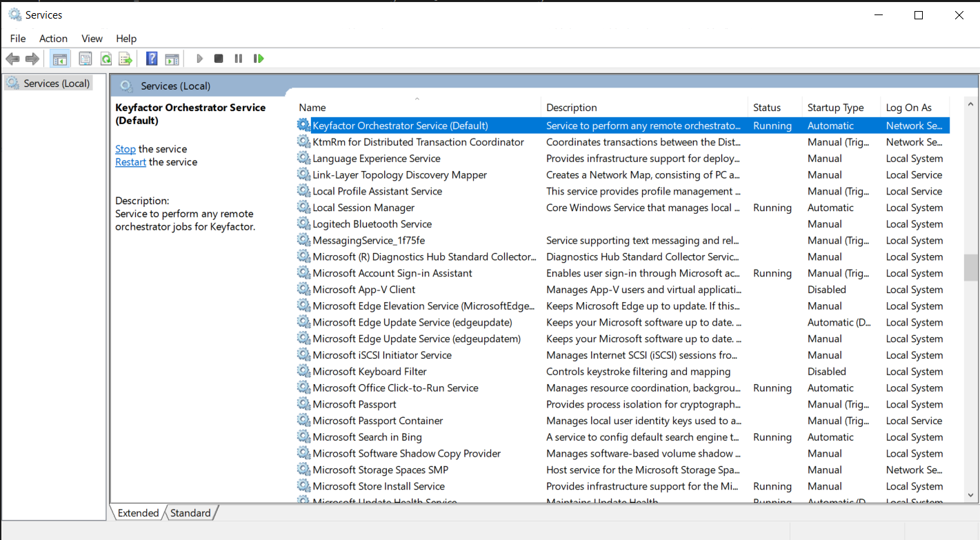Click gear icon of Logitech Bluetooth Service
This screenshot has width=980, height=540.
point(303,224)
